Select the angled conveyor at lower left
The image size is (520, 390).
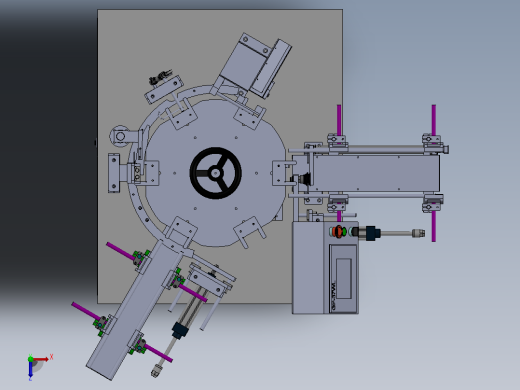coord(134,310)
